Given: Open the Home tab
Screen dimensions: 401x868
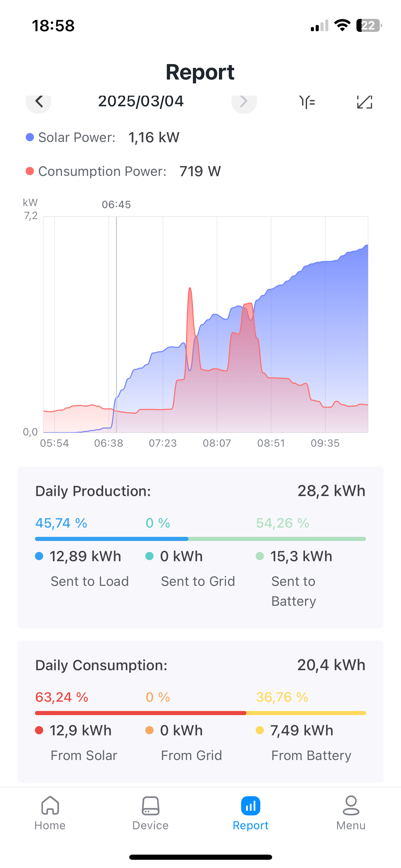Looking at the screenshot, I should [50, 813].
